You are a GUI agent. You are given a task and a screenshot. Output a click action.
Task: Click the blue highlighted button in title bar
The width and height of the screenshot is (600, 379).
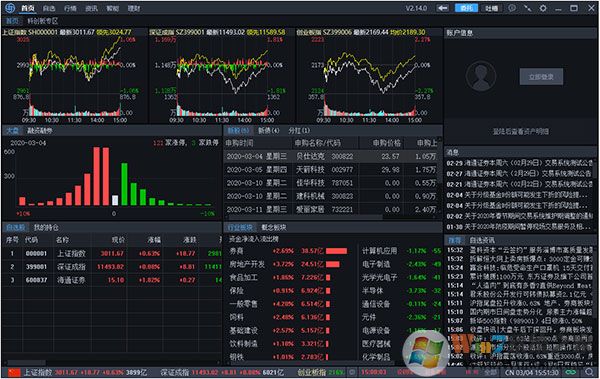(x=466, y=8)
